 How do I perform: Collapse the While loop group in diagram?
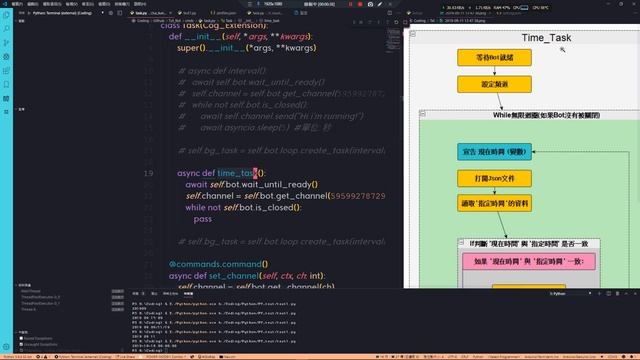tap(423, 114)
